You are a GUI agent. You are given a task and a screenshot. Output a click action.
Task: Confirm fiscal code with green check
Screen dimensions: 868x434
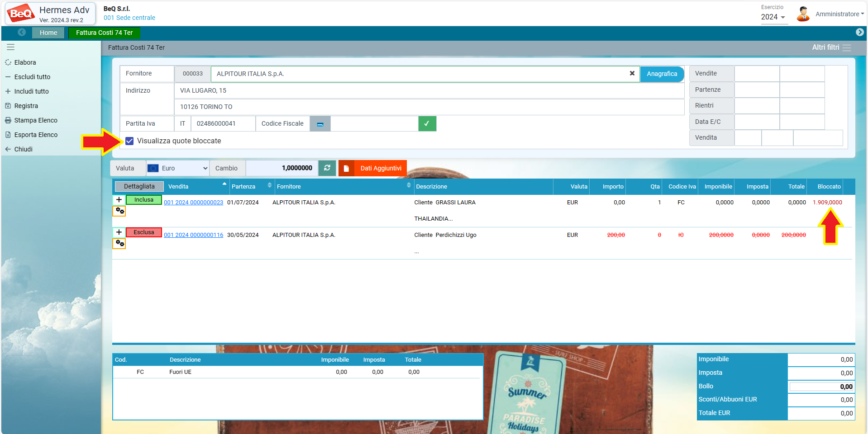(x=427, y=124)
